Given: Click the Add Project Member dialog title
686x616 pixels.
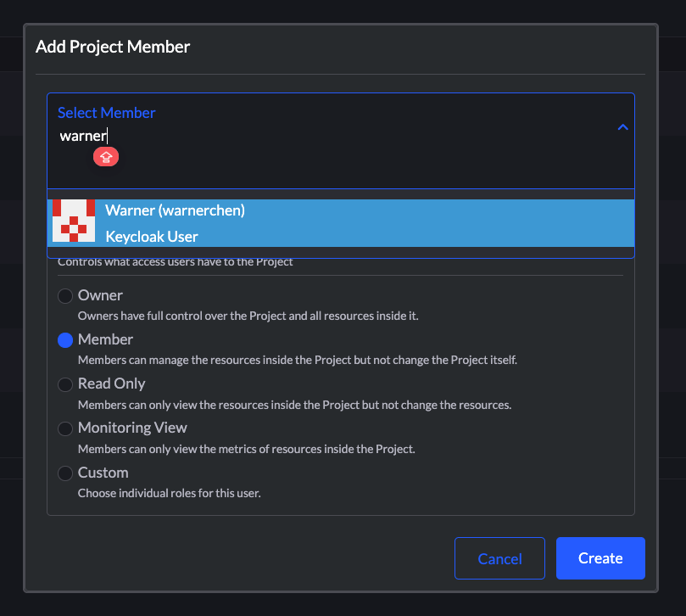Looking at the screenshot, I should 113,47.
